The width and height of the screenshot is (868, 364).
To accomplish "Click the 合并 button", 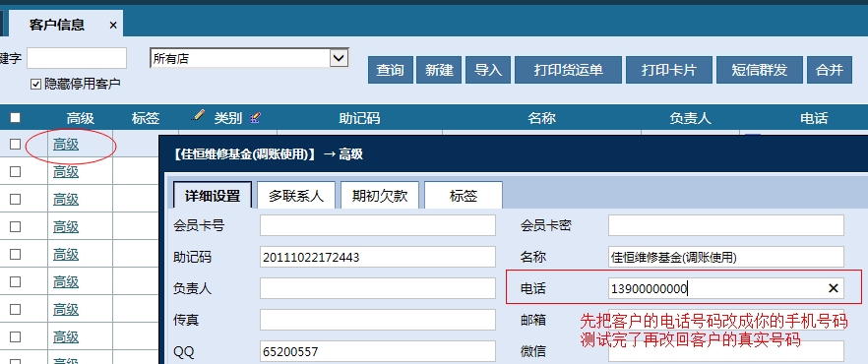I will tap(830, 70).
